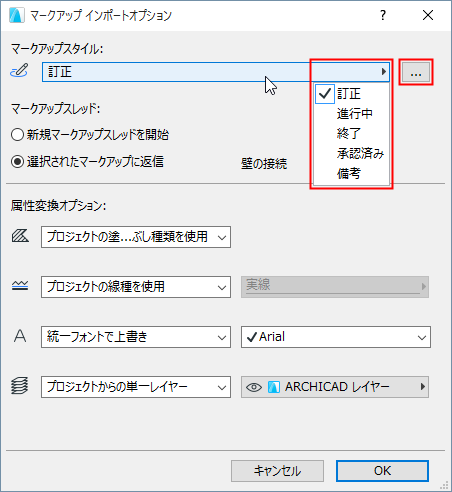
Task: Click the ARCHICAD logo in title bar
Action: [x=16, y=15]
